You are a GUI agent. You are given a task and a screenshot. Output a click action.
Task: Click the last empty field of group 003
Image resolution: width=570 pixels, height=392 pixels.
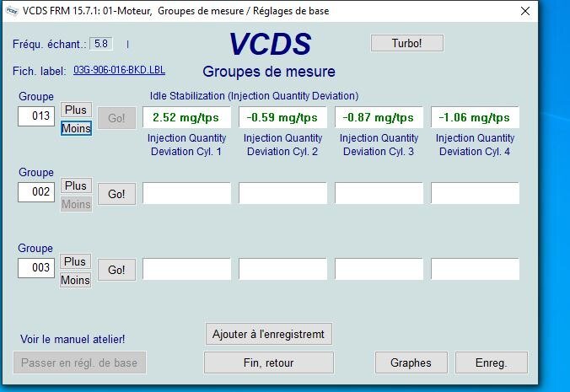pyautogui.click(x=475, y=269)
